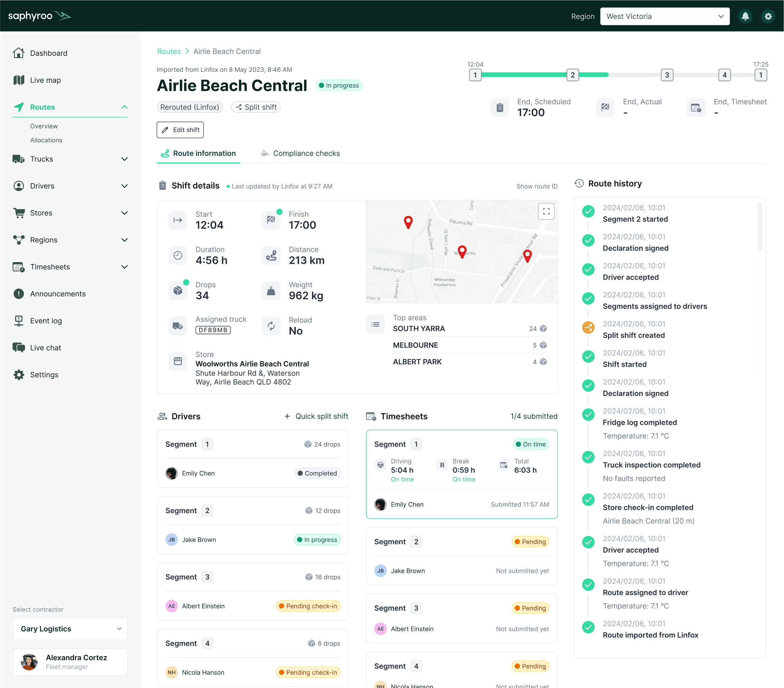Go back to Routes breadcrumb
This screenshot has width=784, height=688.
click(169, 52)
